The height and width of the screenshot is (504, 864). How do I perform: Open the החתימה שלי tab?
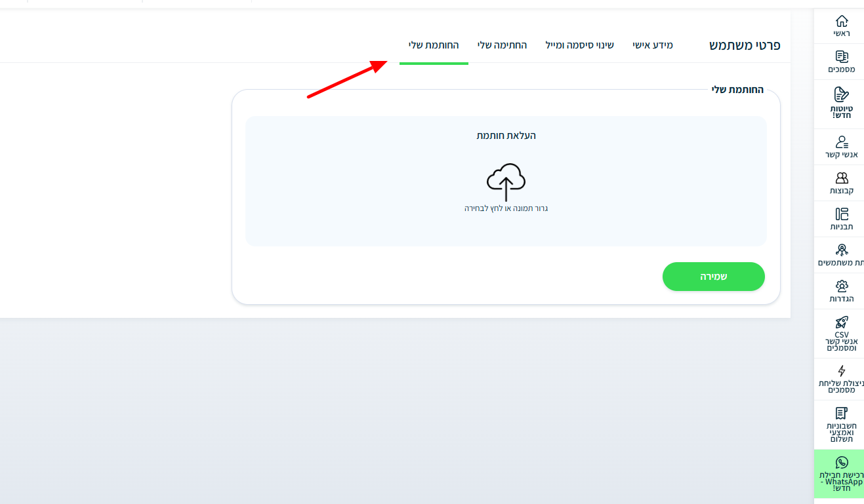tap(502, 45)
